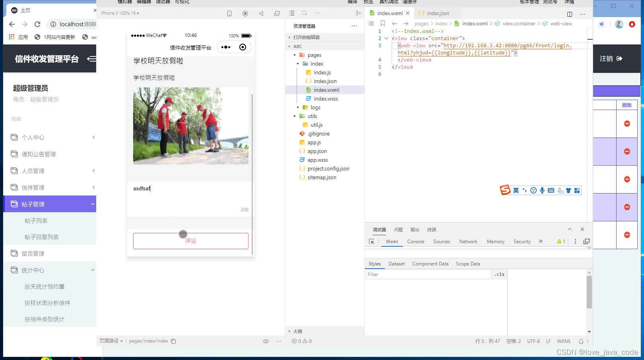Reload the browser page
Image resolution: width=644 pixels, height=360 pixels.
(37, 24)
